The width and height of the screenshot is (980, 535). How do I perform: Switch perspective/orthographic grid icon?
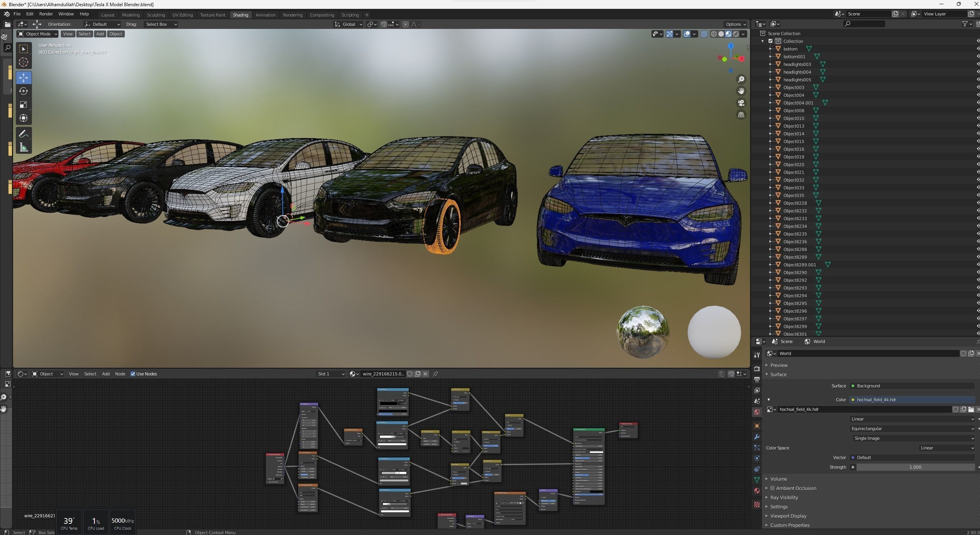tap(741, 115)
